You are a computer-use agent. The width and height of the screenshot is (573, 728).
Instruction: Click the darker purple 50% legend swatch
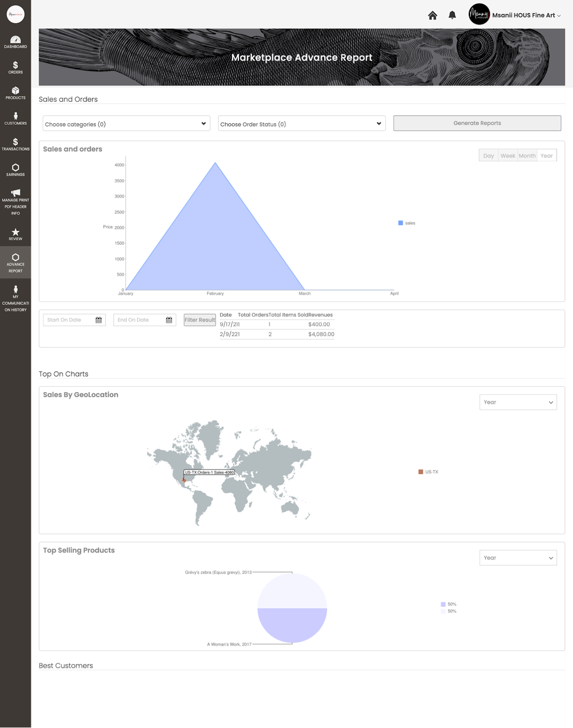tap(443, 604)
